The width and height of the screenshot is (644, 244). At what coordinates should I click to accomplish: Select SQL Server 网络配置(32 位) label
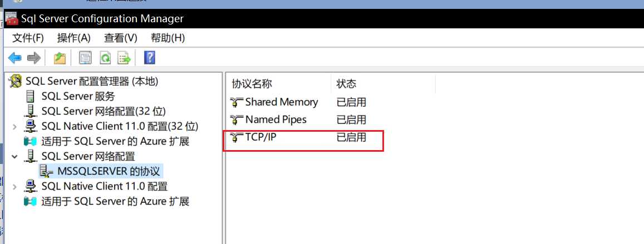coord(104,112)
